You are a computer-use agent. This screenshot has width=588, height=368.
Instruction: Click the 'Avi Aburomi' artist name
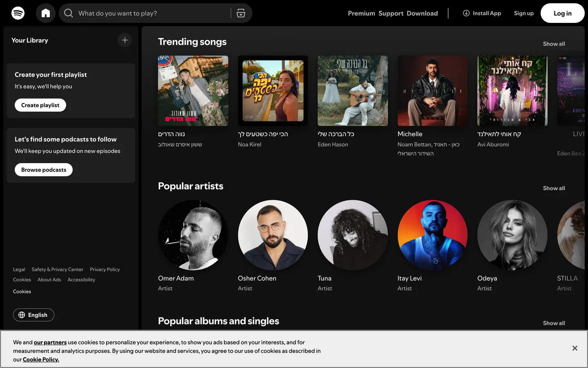click(x=493, y=144)
